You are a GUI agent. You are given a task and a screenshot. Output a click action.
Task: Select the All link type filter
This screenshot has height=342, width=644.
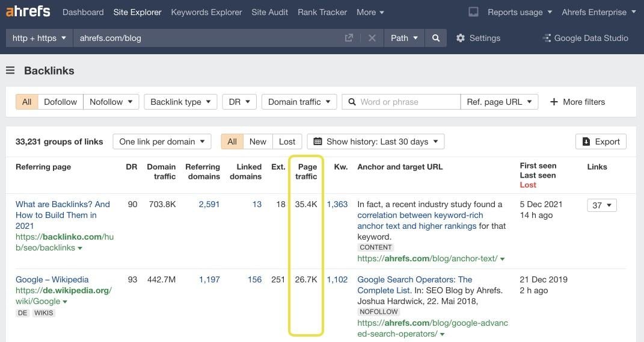(x=26, y=102)
